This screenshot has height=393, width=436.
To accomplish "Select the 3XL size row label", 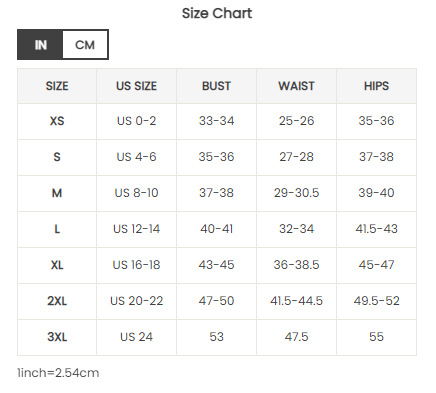I will (57, 337).
